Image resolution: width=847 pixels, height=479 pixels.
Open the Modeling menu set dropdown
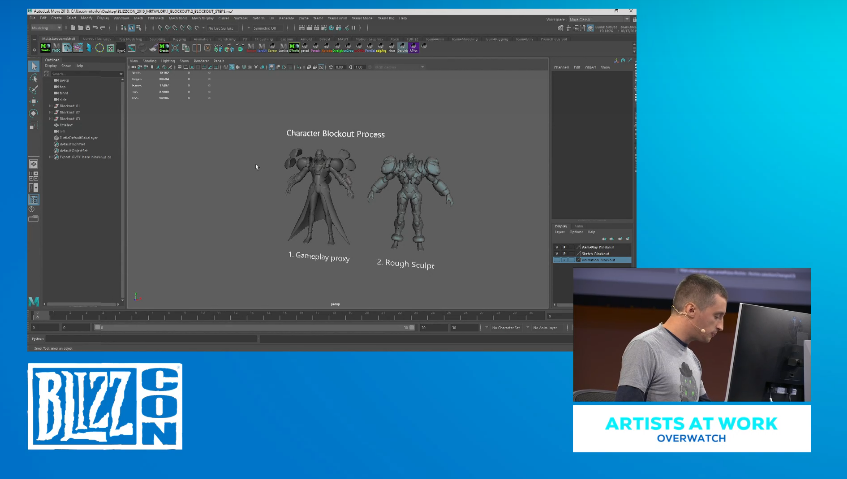[46, 28]
